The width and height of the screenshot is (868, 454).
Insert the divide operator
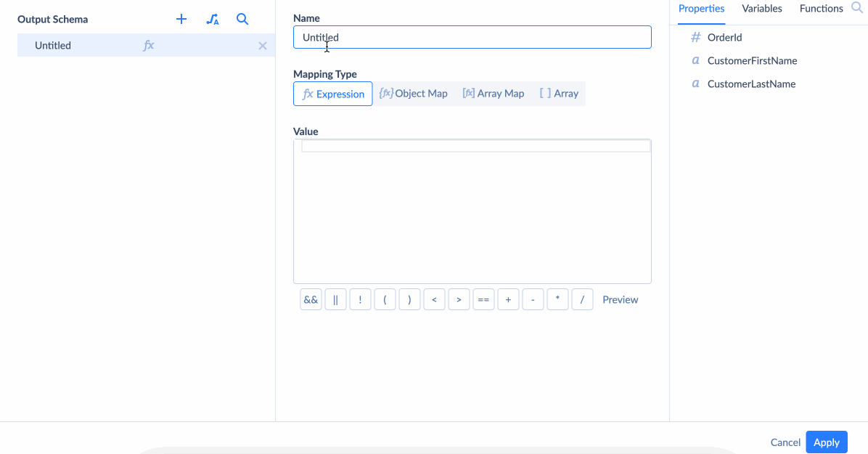(x=582, y=300)
